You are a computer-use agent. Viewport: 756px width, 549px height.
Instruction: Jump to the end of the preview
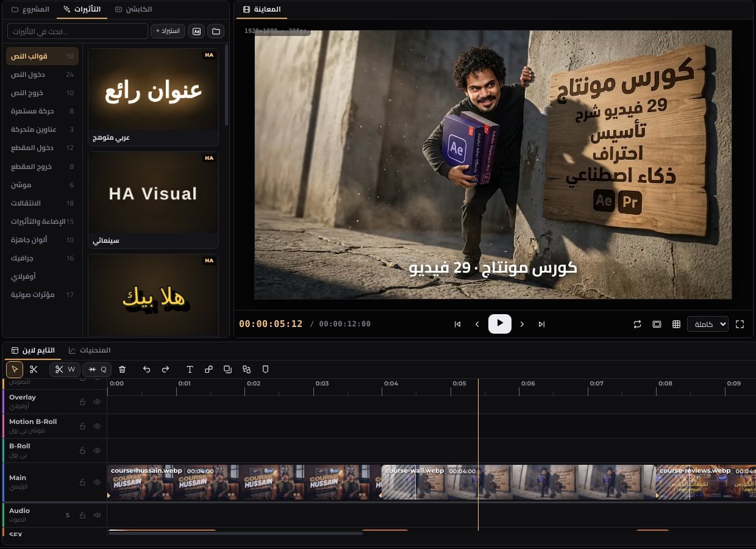(x=541, y=324)
